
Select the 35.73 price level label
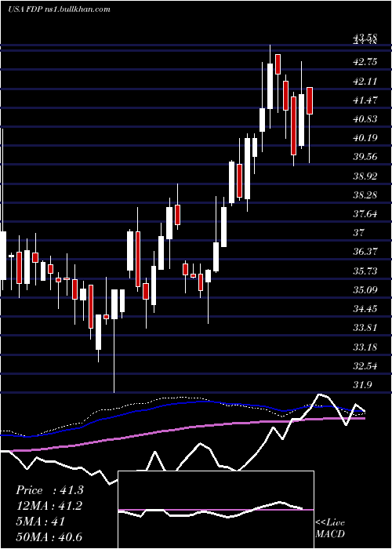click(x=365, y=271)
